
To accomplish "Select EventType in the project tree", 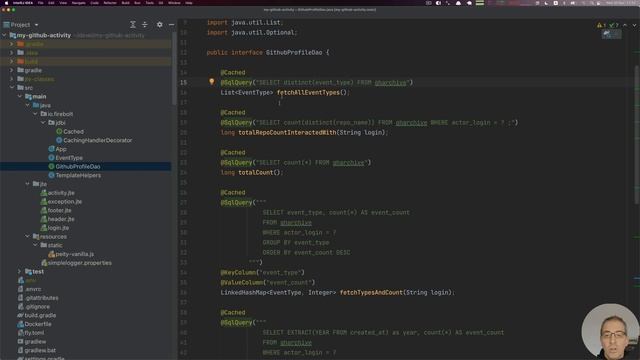I will pos(69,158).
